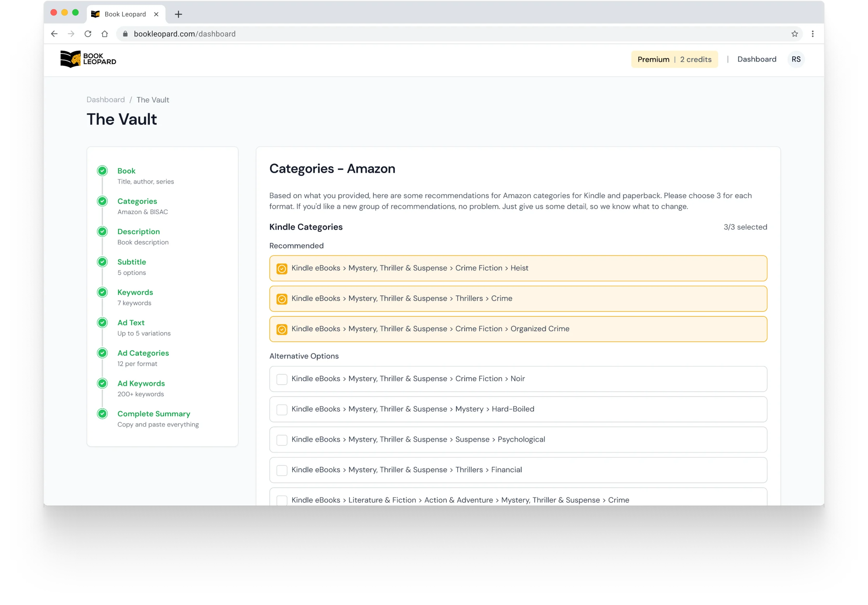Click the green check icon beside Ad Text step
This screenshot has height=605, width=868.
[102, 322]
